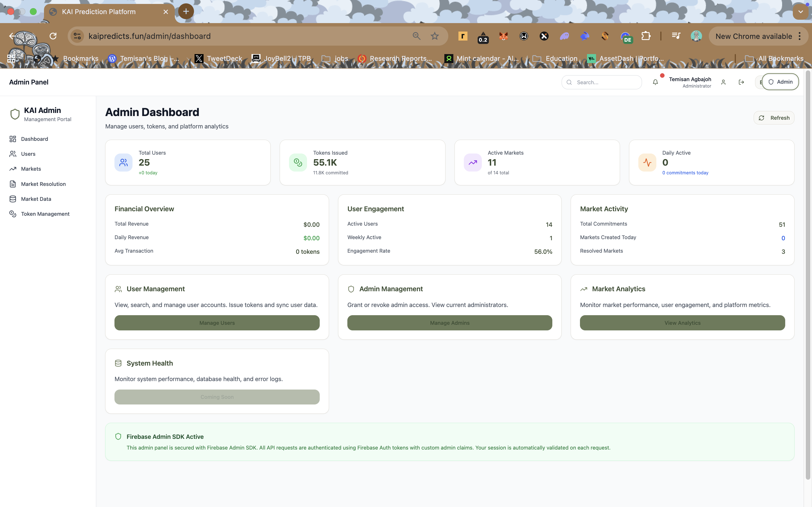Click the Total Users card icon
Viewport: 812px width, 507px height.
pyautogui.click(x=123, y=163)
